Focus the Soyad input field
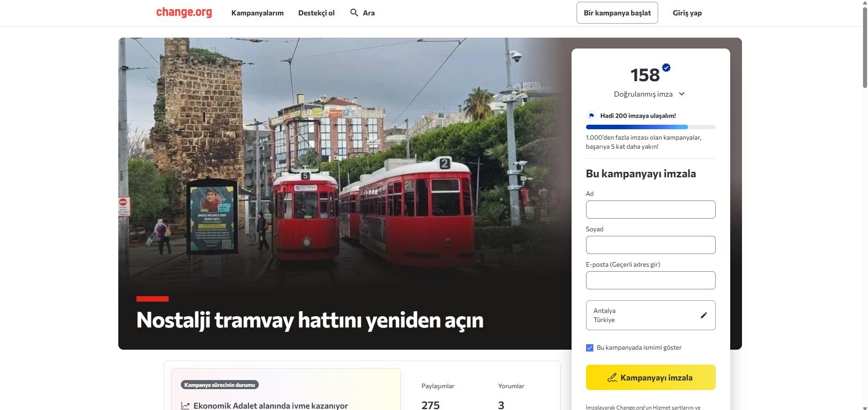Screen dimensions: 868x410 click(650, 245)
